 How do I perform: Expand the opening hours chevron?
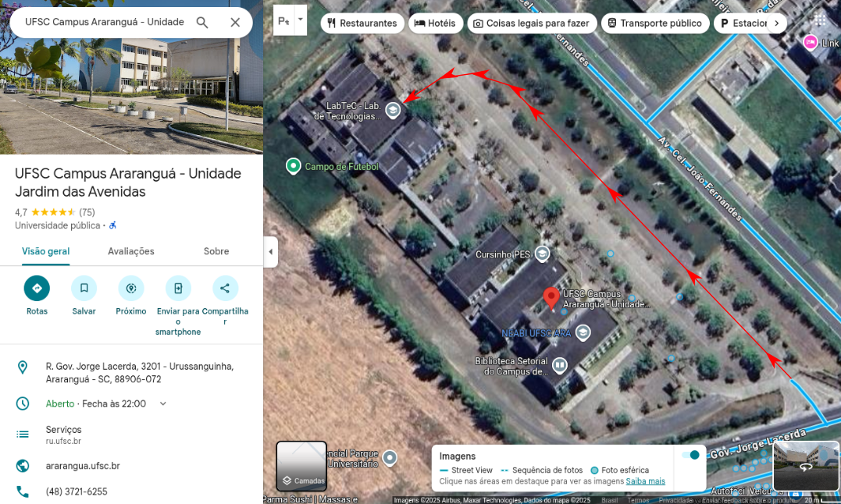pyautogui.click(x=163, y=403)
